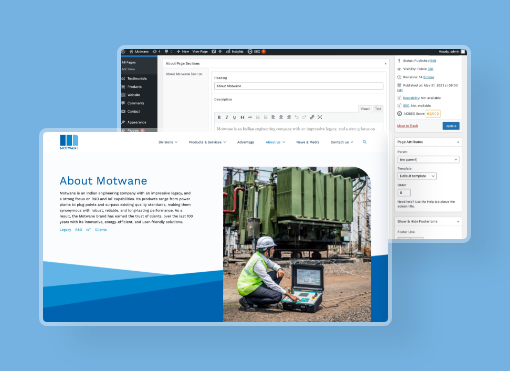Click the blue Update button
510x371 pixels.
451,126
